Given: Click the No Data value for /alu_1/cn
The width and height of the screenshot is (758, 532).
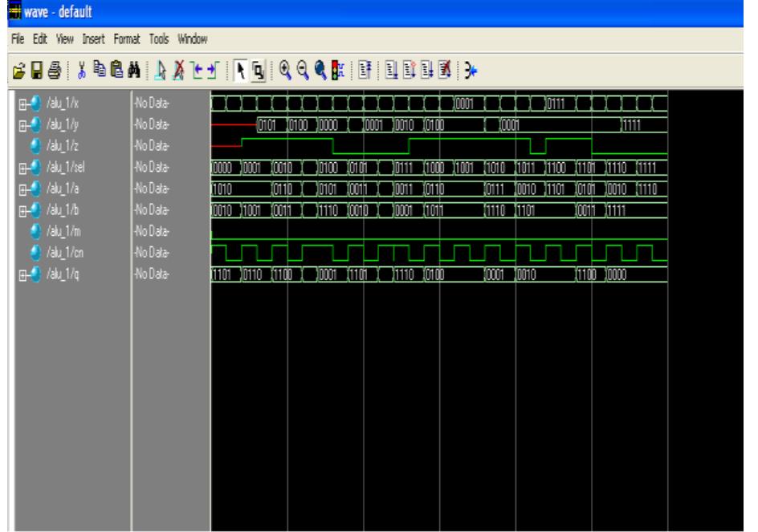Looking at the screenshot, I should [152, 252].
